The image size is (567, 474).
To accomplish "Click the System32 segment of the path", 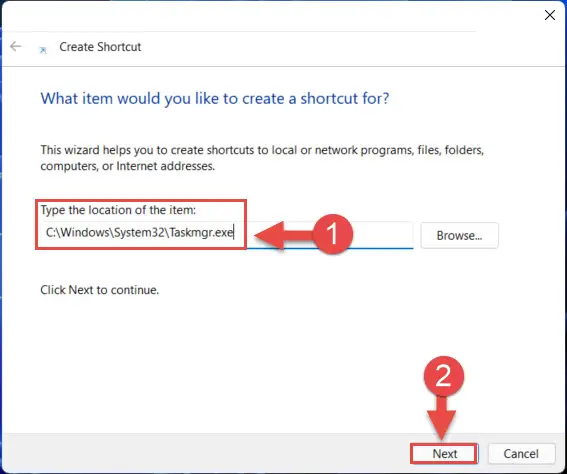I will coord(139,232).
